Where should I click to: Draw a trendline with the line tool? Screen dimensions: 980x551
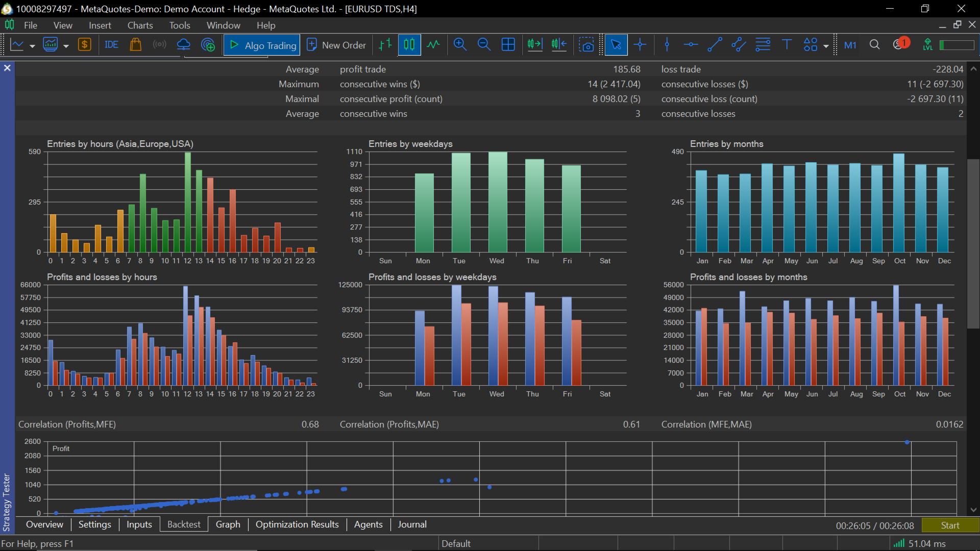[x=715, y=45]
